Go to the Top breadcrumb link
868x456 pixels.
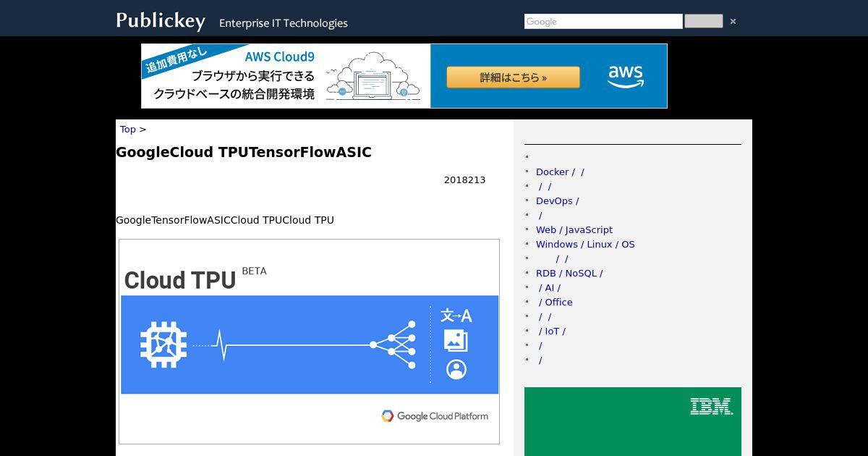tap(128, 129)
